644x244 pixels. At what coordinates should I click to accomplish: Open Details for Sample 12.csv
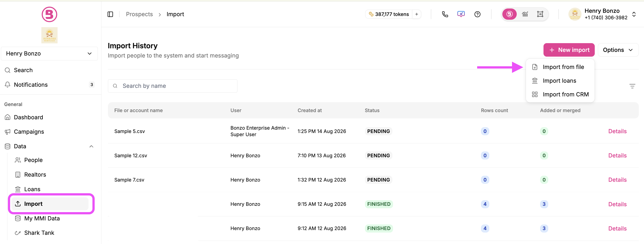click(x=617, y=156)
